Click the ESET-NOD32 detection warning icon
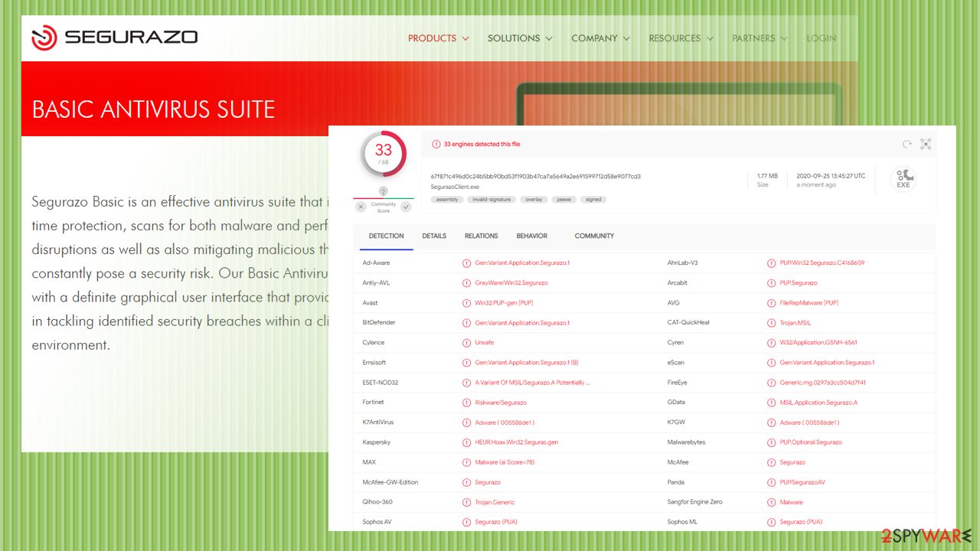 [466, 382]
